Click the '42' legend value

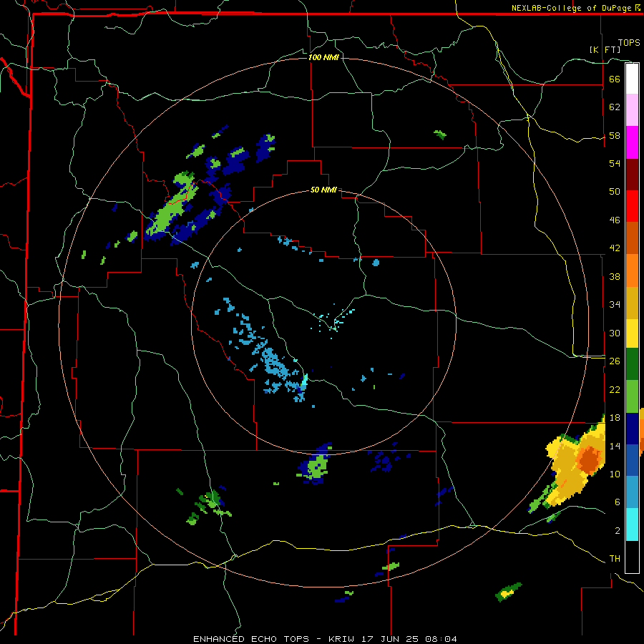[615, 248]
